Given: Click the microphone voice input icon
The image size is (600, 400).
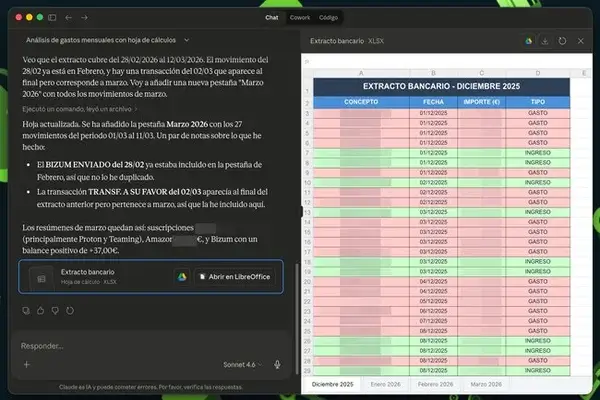Looking at the screenshot, I should [x=277, y=365].
